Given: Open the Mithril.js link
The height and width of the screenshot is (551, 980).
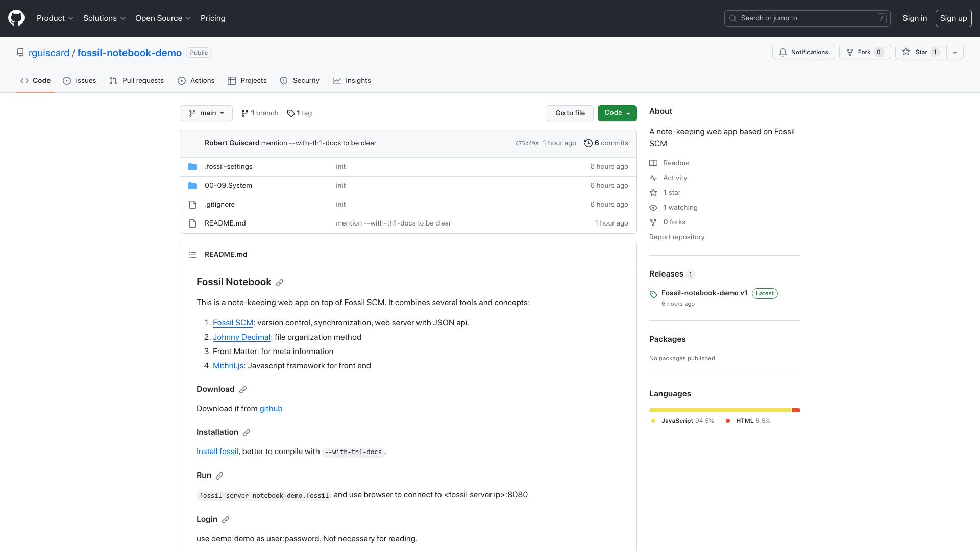Looking at the screenshot, I should click(228, 366).
